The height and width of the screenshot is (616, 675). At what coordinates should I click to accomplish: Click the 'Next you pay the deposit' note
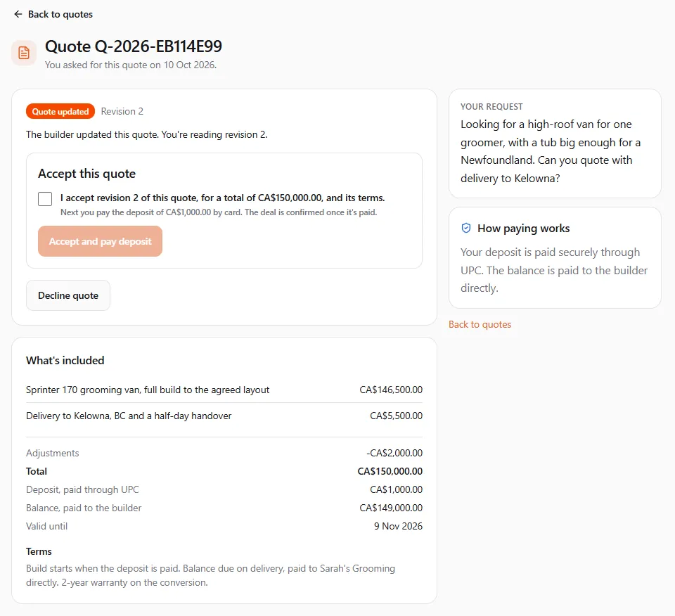tap(219, 212)
